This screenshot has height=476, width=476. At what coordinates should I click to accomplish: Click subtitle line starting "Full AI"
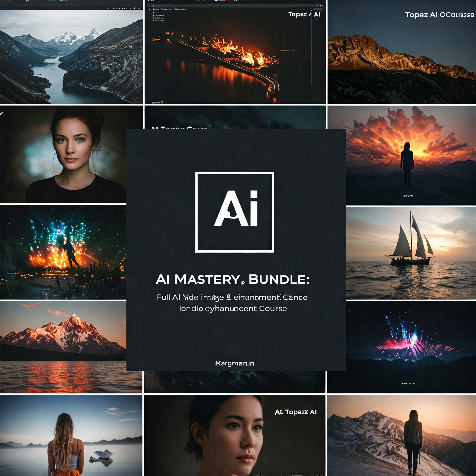pos(232,297)
